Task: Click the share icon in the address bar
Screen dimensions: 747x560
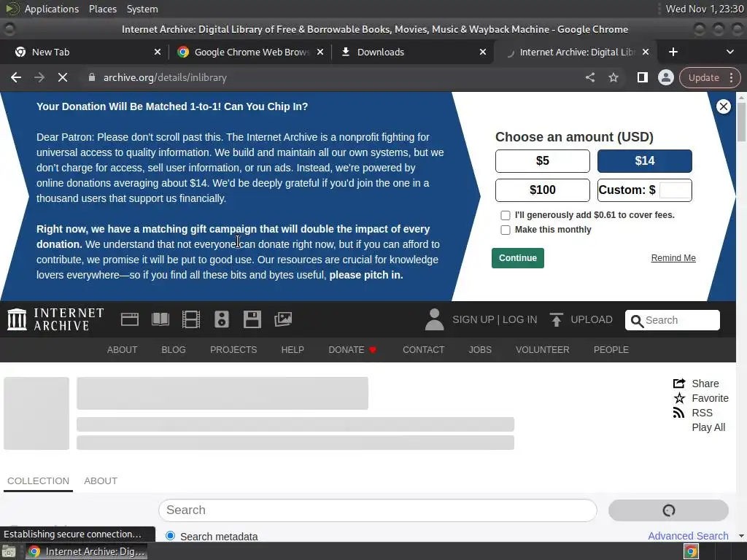Action: click(x=589, y=77)
